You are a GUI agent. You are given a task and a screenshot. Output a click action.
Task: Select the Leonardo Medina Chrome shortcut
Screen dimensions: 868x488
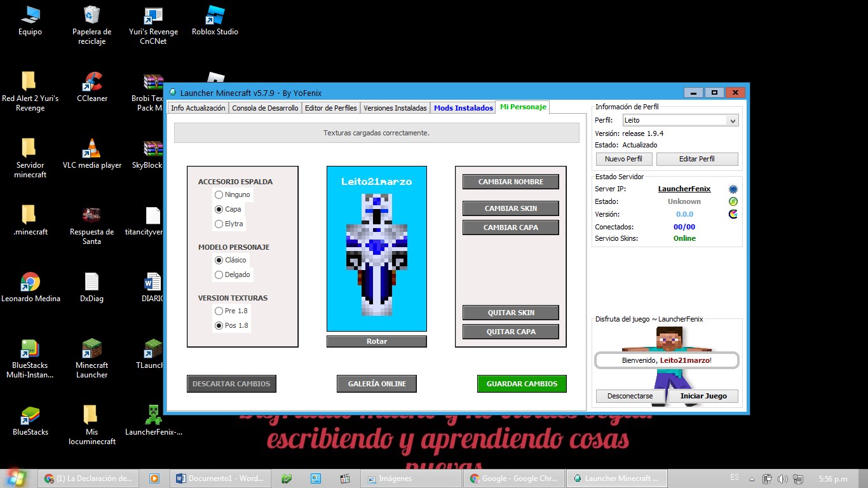click(31, 287)
